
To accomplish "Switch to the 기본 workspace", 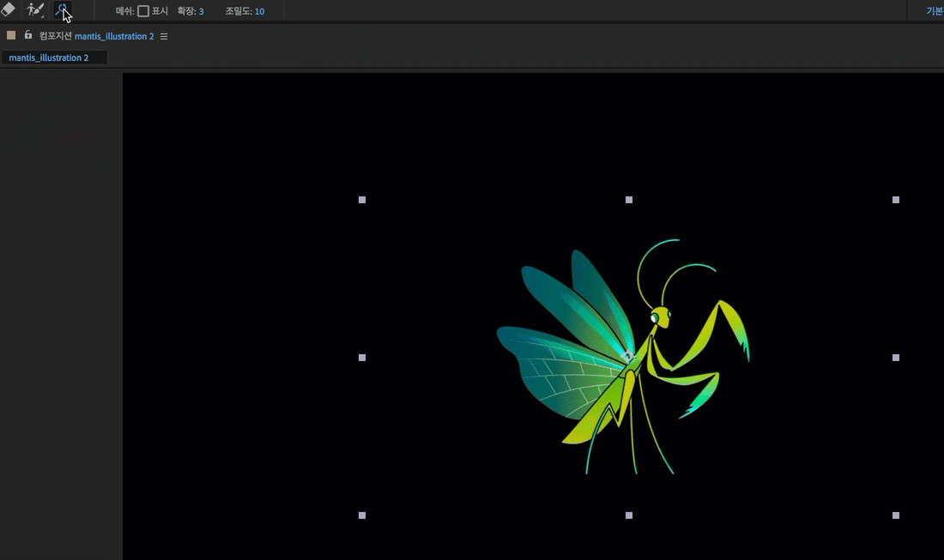I will pyautogui.click(x=934, y=11).
